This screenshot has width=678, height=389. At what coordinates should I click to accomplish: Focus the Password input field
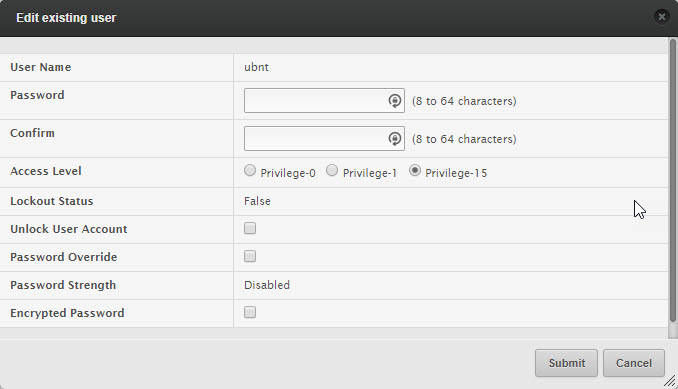pos(324,101)
